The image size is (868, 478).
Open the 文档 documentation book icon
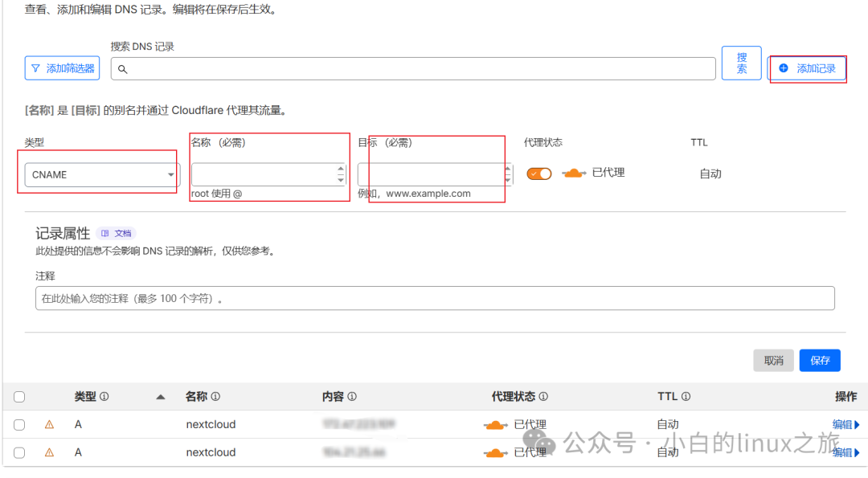pyautogui.click(x=104, y=234)
